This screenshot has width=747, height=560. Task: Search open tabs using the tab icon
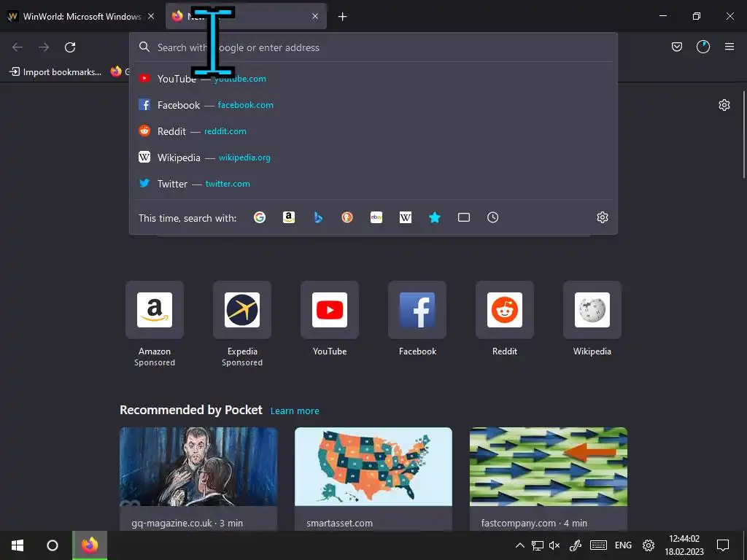(463, 217)
